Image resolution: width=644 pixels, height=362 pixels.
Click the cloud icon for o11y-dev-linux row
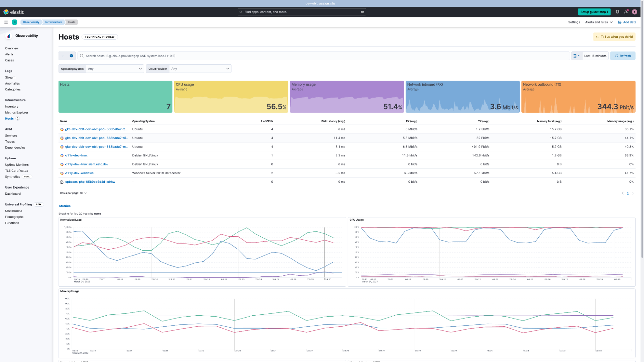(62, 156)
